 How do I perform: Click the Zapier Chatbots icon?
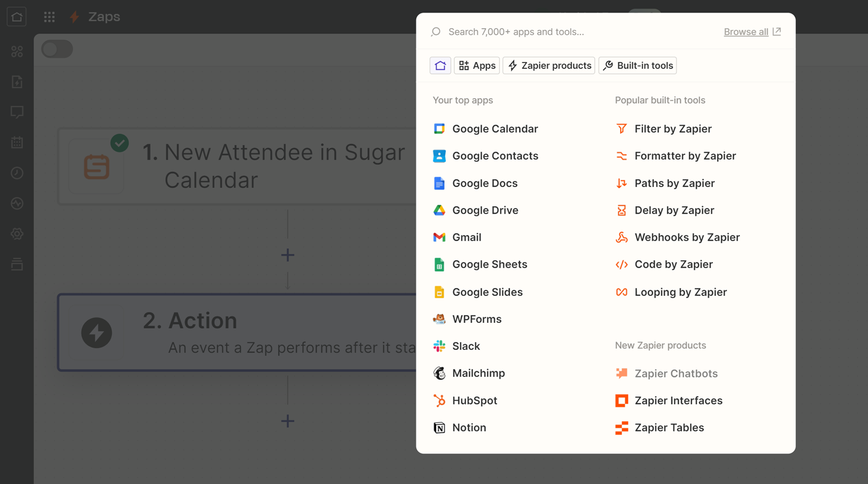click(622, 373)
